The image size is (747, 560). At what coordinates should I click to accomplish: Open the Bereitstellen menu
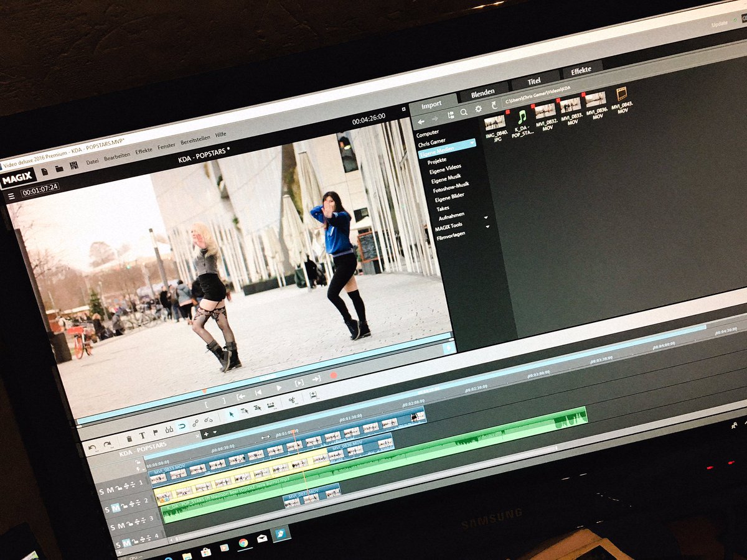click(x=195, y=139)
